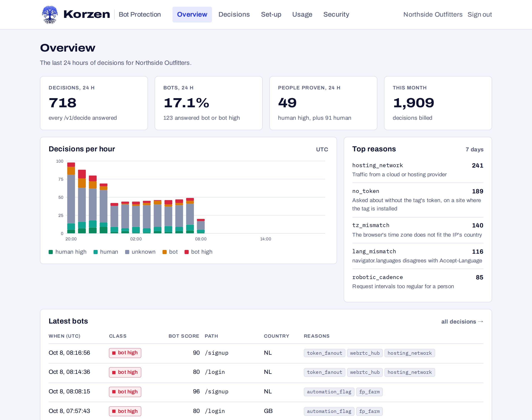Image resolution: width=532 pixels, height=420 pixels.
Task: Sign out of the dashboard
Action: [479, 15]
